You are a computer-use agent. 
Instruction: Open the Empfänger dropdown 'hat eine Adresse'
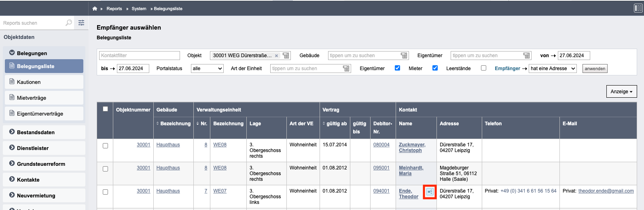click(553, 69)
